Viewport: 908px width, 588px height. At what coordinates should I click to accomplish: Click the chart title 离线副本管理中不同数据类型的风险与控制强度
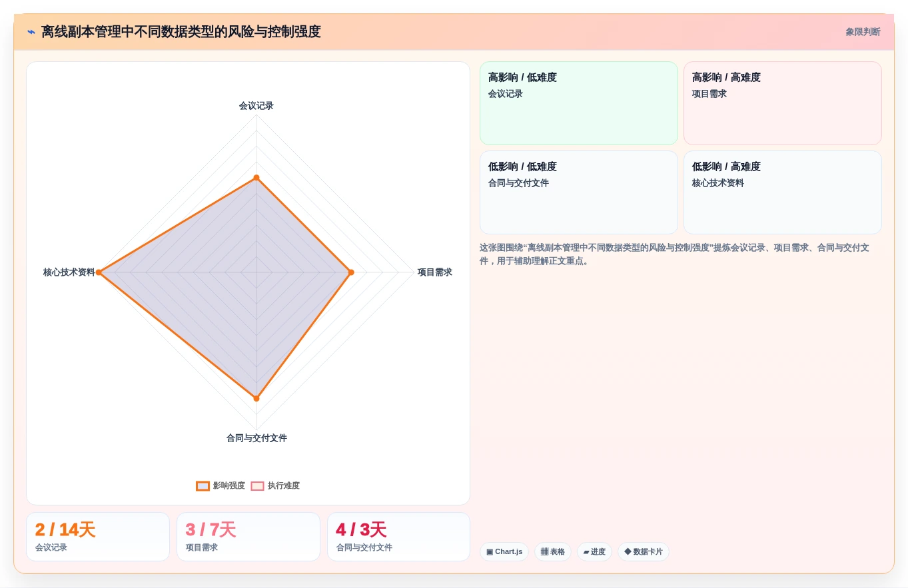click(181, 32)
